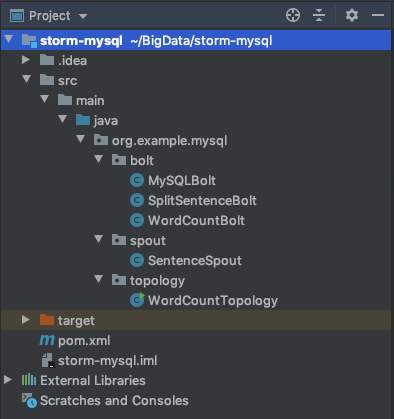Screen dimensions: 394x419
Task: Collapse the java folder arrow
Action: coord(63,119)
